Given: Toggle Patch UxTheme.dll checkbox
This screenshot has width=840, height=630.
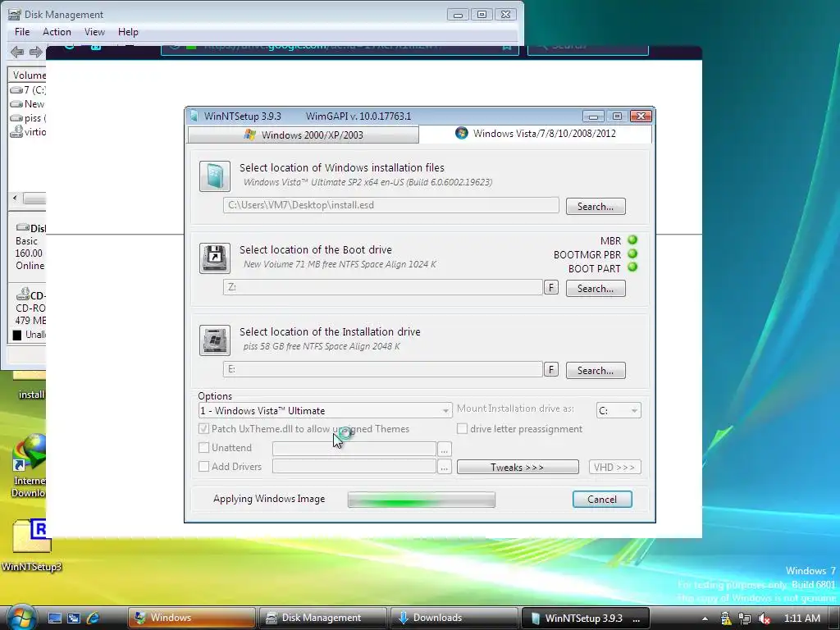Looking at the screenshot, I should [x=203, y=428].
